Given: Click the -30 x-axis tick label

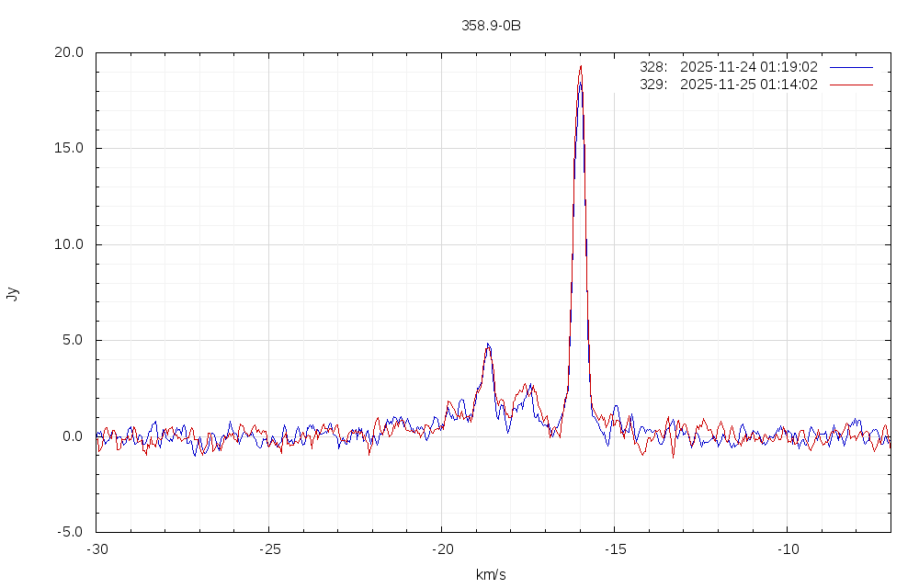Looking at the screenshot, I should (96, 548).
